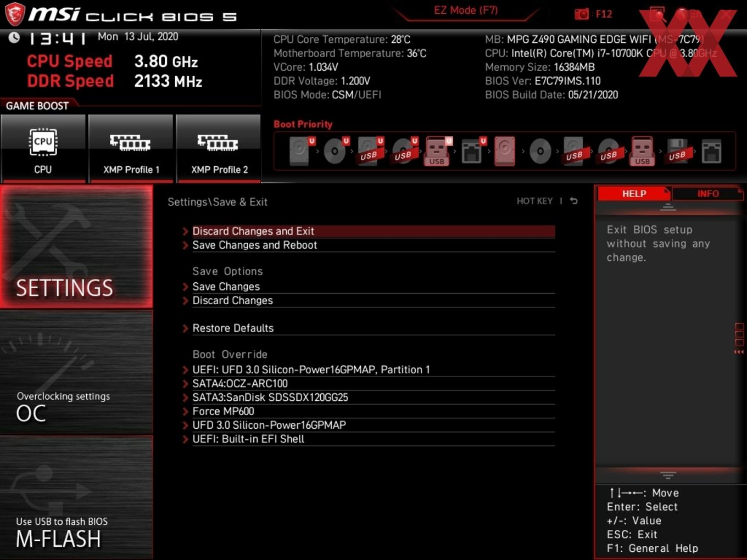Screen dimensions: 747x560
Task: Take a screenshot with the F12 camera icon
Action: tap(581, 14)
